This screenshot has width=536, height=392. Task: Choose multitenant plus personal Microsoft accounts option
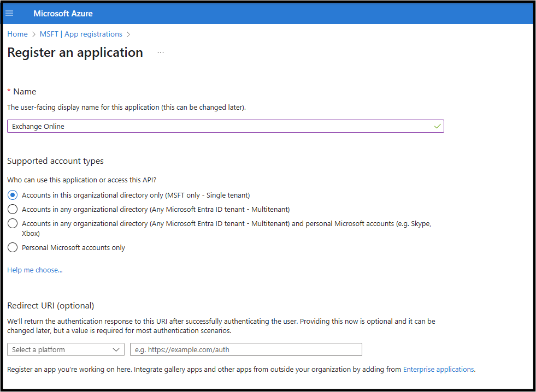[12, 223]
